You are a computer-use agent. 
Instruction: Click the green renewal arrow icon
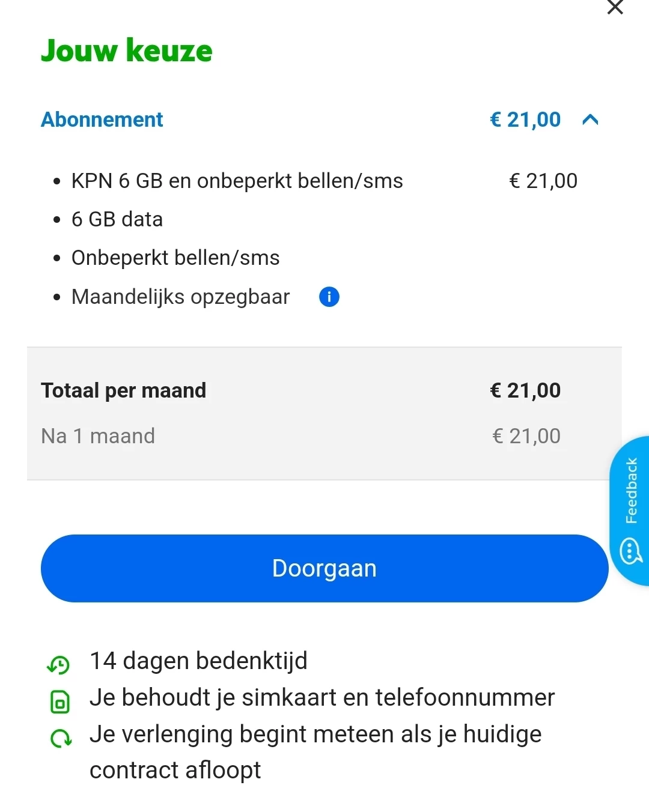click(x=60, y=738)
